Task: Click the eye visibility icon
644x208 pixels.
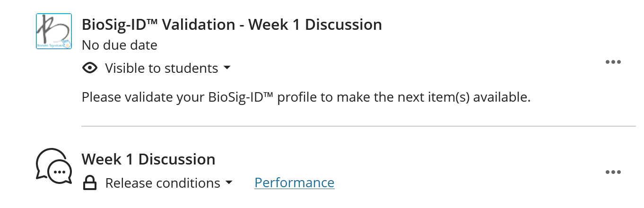Action: (90, 68)
